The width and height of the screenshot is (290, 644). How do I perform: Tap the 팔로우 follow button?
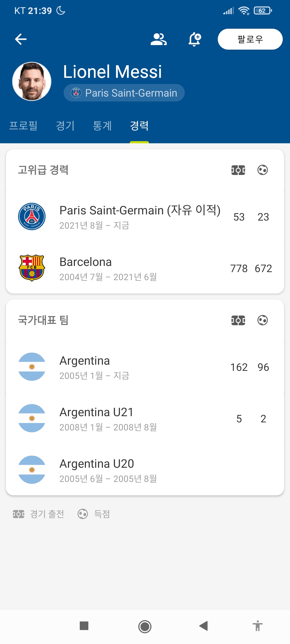tap(250, 39)
